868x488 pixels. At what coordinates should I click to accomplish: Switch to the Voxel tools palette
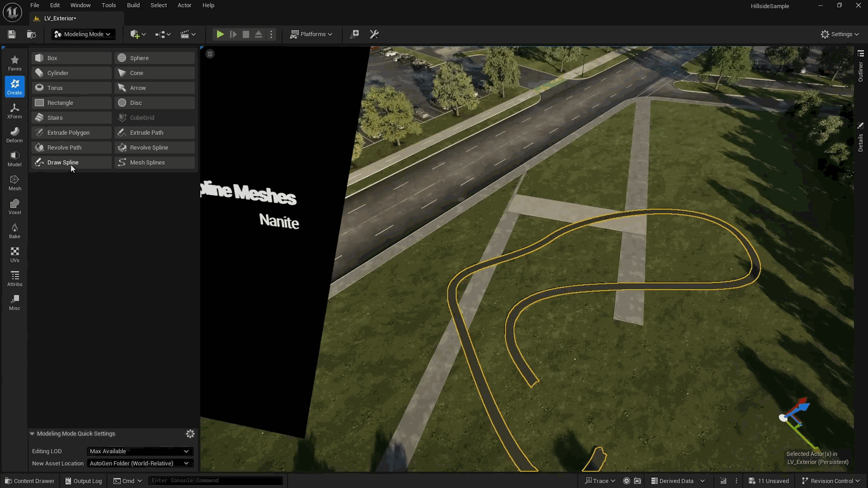click(15, 207)
